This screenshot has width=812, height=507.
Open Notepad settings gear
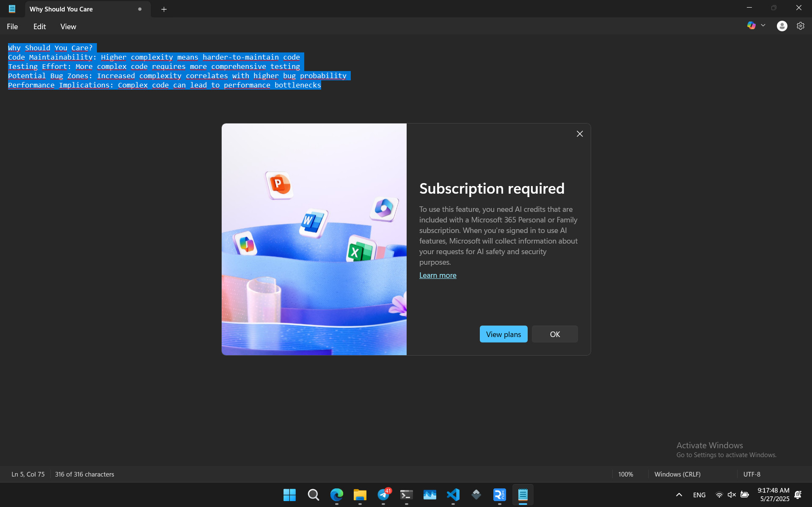[x=800, y=26]
